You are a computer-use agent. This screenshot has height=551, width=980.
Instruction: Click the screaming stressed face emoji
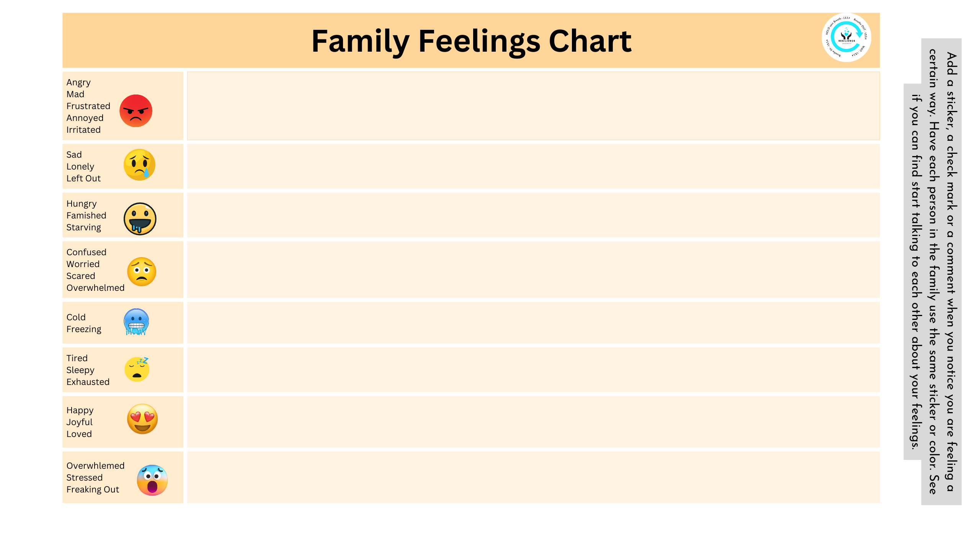point(152,480)
